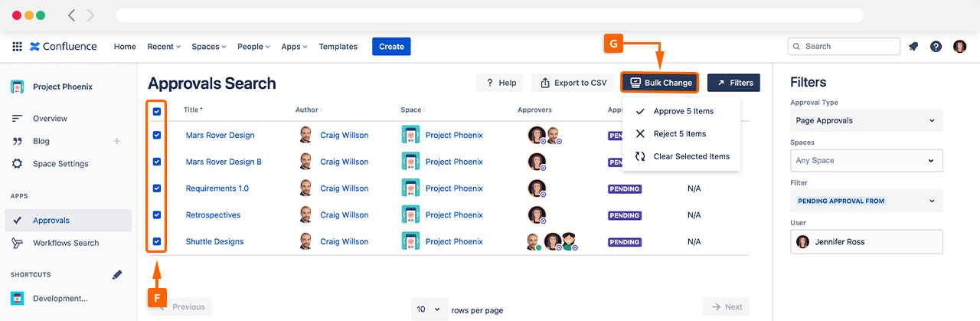Viewport: 980px width, 321px height.
Task: Open the Retrospectives page link
Action: [x=213, y=215]
